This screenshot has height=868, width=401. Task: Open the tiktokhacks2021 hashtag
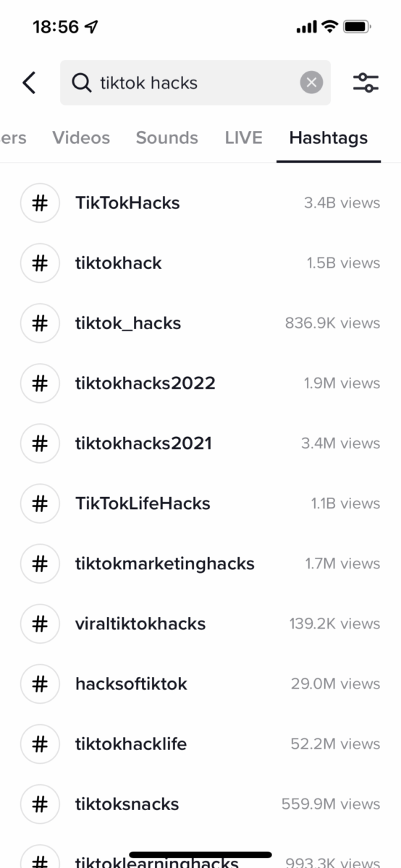200,443
